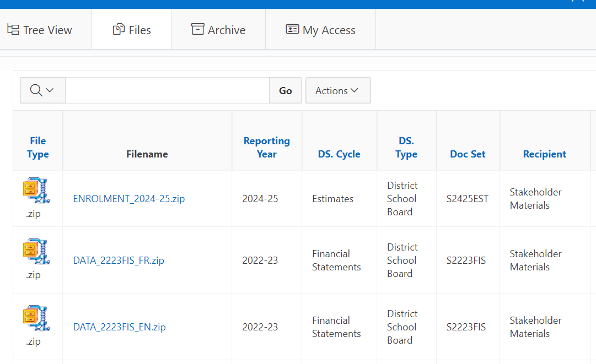Click the My Access card icon
Screen dimensions: 596x364
[292, 29]
